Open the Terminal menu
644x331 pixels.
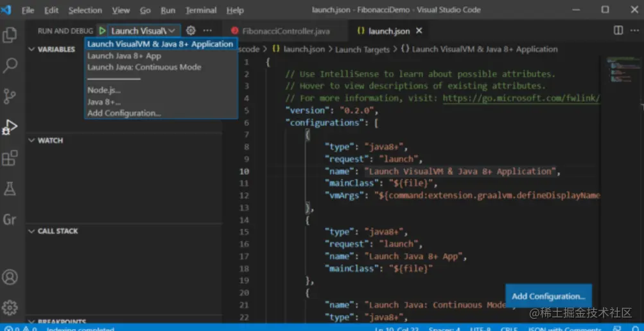[201, 10]
